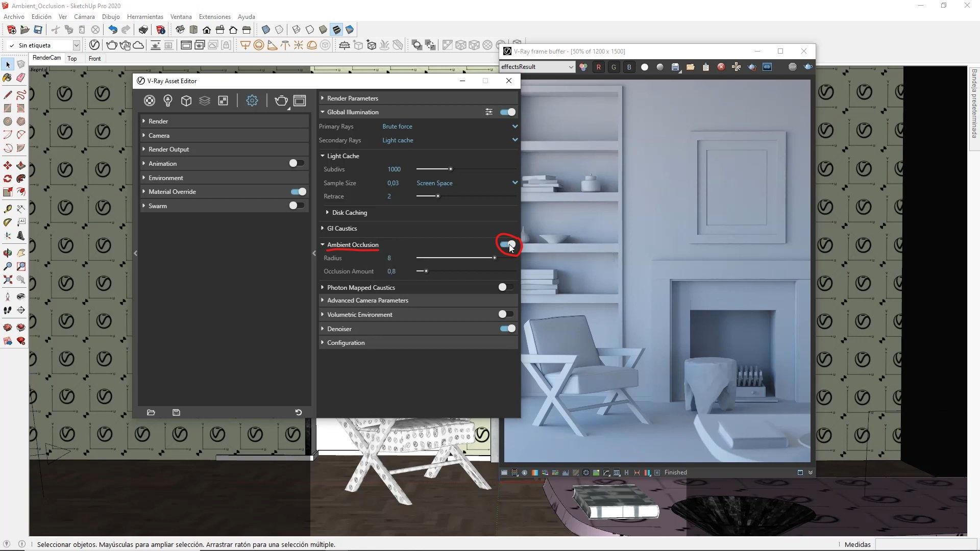980x551 pixels.
Task: Click the Light Cache Subdivs value field
Action: pos(394,169)
